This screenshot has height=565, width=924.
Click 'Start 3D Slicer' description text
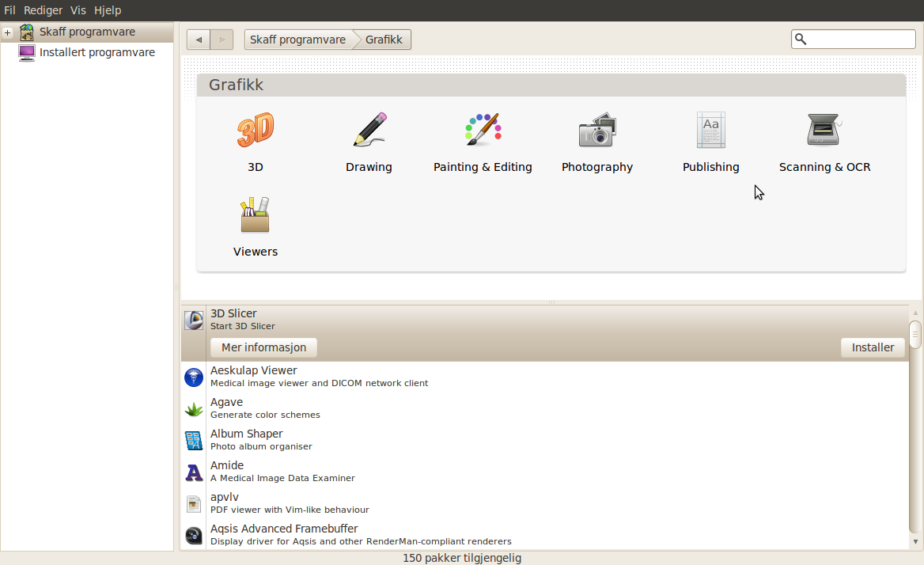(x=243, y=326)
